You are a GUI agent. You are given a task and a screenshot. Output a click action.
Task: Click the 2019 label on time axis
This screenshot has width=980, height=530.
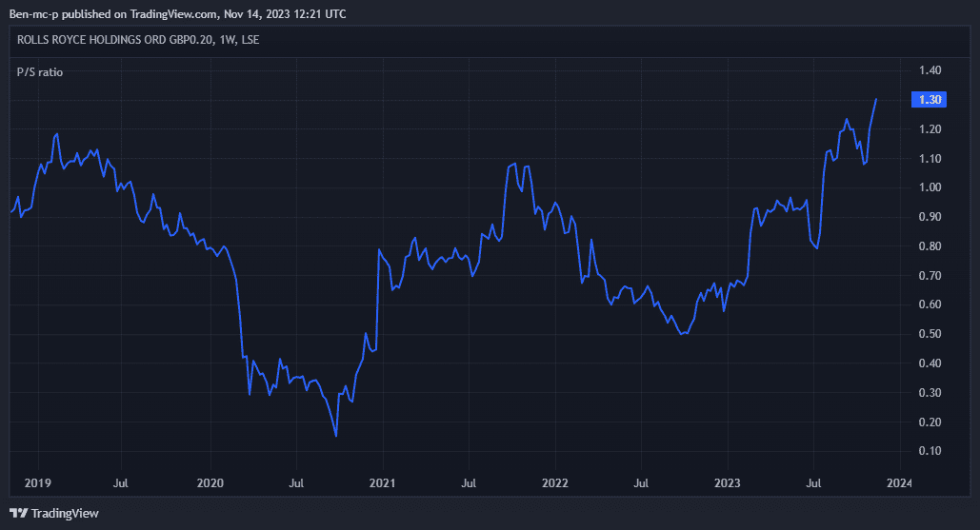[36, 483]
